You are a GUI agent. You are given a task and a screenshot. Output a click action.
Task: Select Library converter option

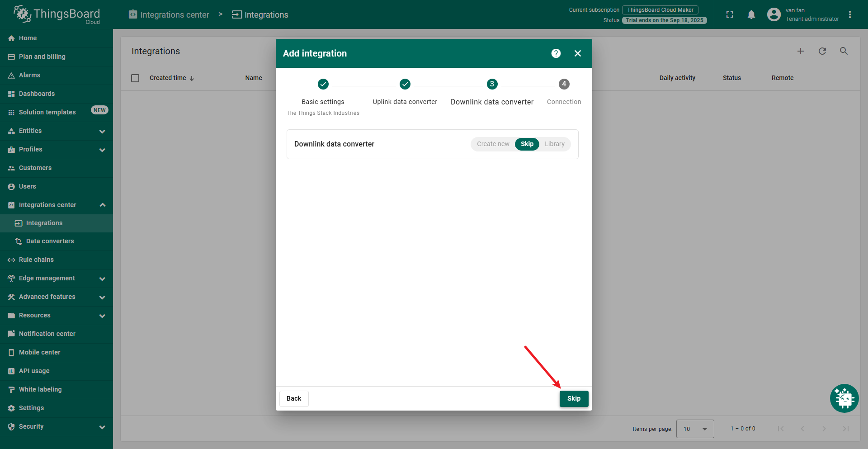coord(555,144)
